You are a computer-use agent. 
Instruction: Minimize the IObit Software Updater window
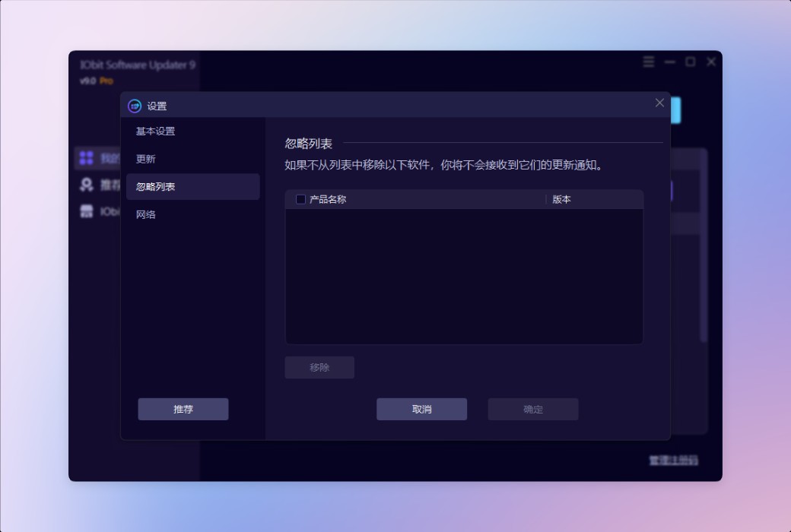click(670, 62)
